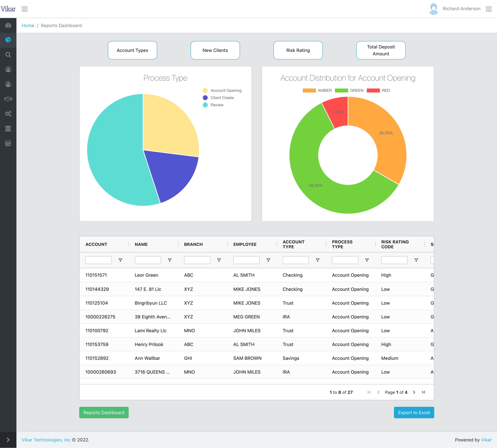
Task: Select account 110151571 row cell
Action: coord(96,275)
